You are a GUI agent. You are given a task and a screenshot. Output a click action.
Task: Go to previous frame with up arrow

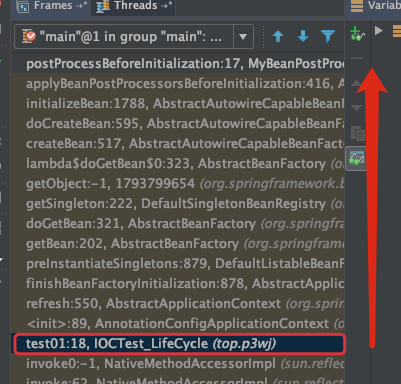(x=278, y=36)
